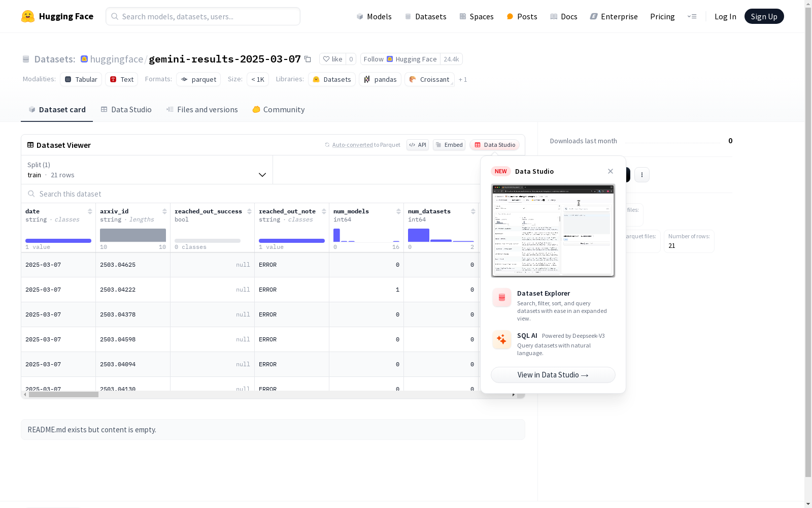Click the SQL AI sparkle icon
This screenshot has height=508, width=812.
tap(502, 340)
